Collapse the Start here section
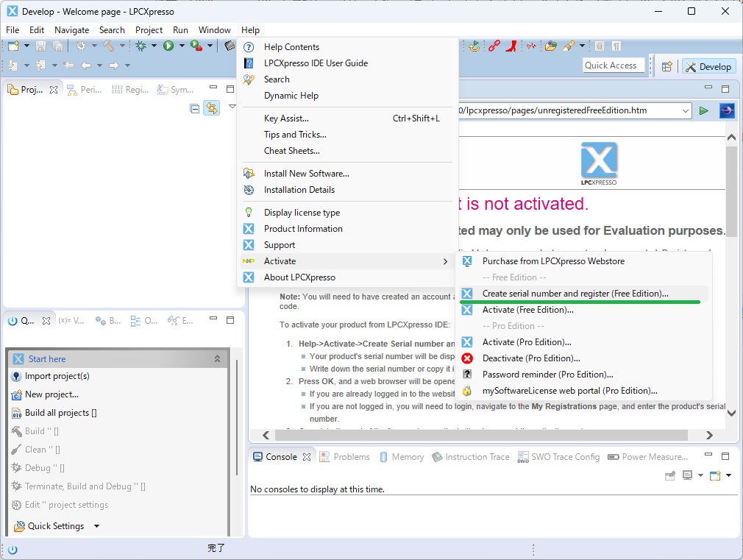Screen dimensions: 743x560 (217, 359)
